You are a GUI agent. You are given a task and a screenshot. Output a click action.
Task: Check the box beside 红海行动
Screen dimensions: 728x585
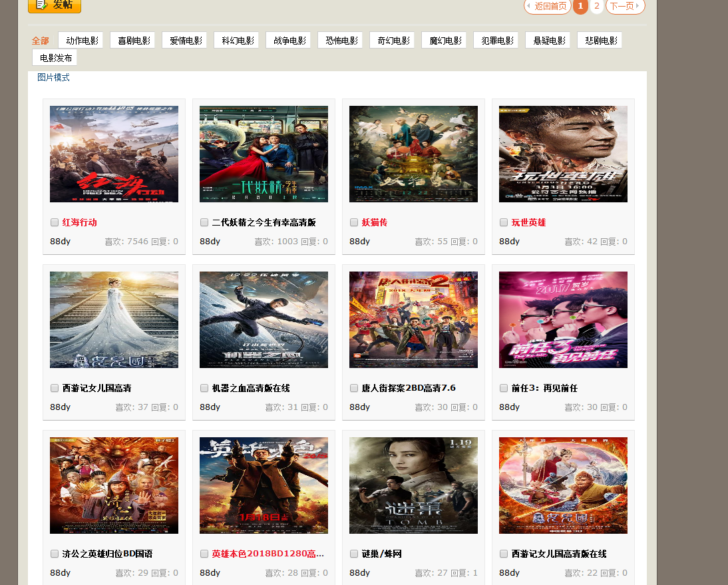click(x=55, y=222)
